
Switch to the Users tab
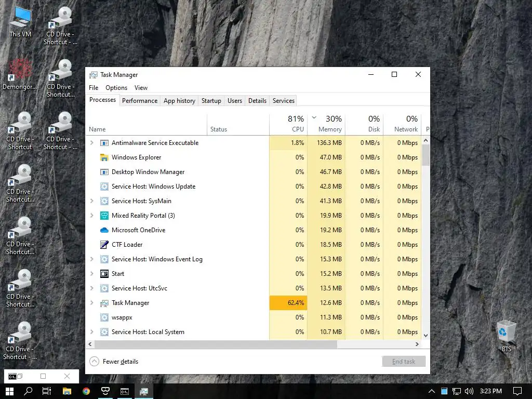pyautogui.click(x=235, y=101)
